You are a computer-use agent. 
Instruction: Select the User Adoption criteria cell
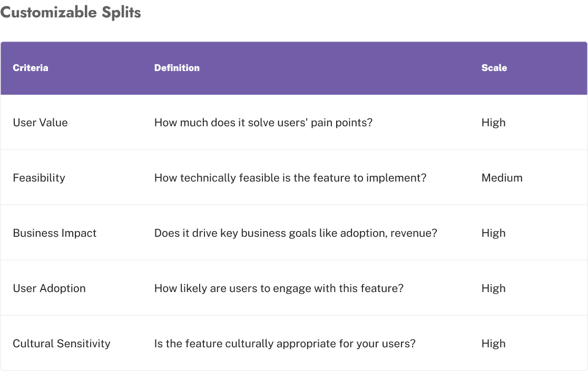(x=49, y=288)
